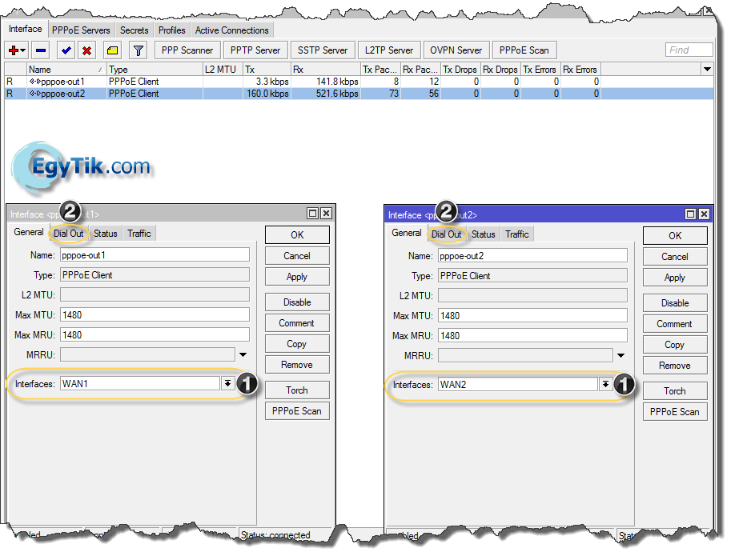Open Dial Out tab in pppoe-out2
Screen dimensions: 731x560
coord(447,234)
